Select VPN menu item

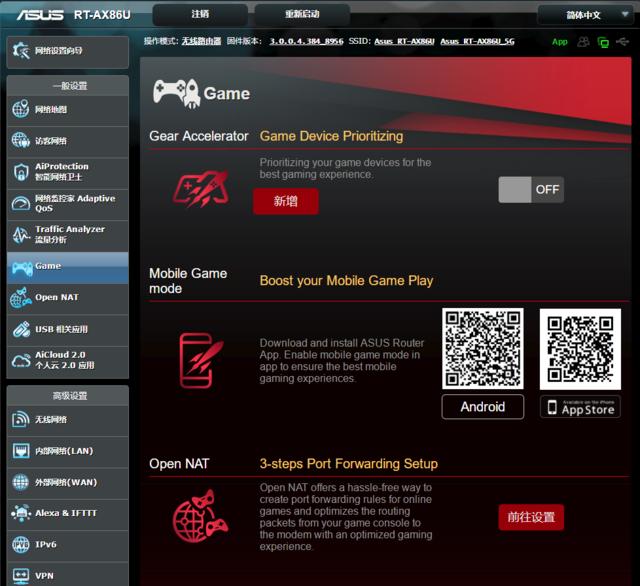[x=68, y=575]
